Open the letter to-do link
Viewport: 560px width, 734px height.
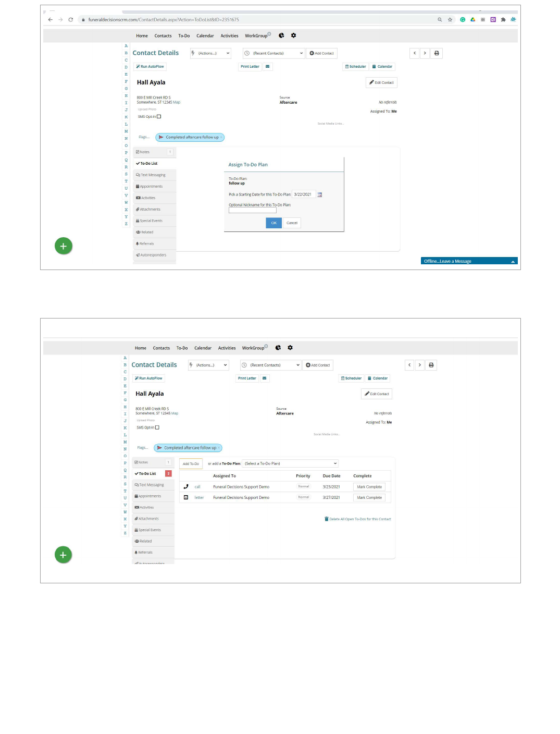(x=199, y=498)
